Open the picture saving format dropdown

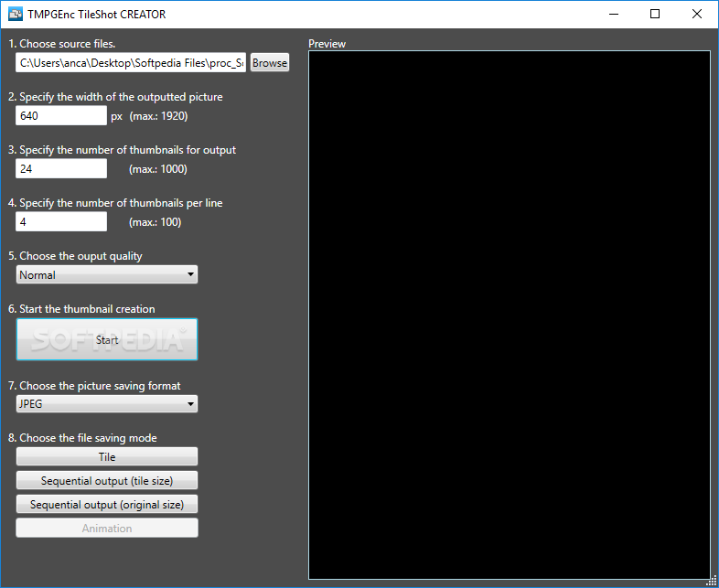point(107,404)
